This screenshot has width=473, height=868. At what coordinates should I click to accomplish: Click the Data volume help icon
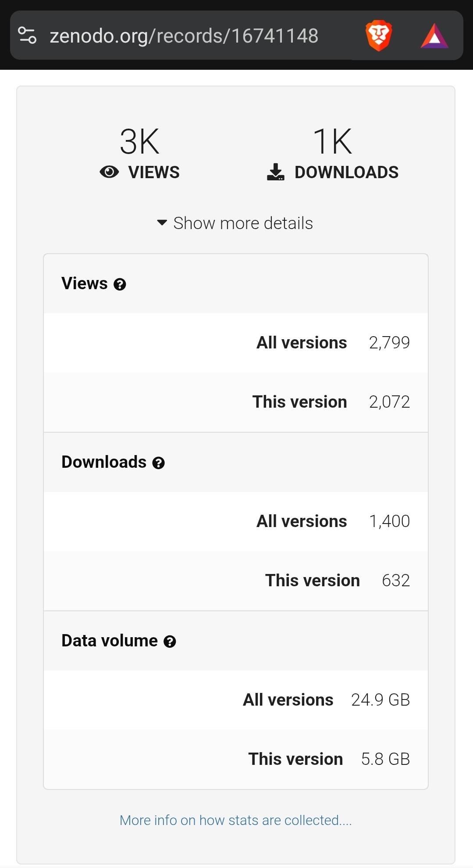point(170,642)
